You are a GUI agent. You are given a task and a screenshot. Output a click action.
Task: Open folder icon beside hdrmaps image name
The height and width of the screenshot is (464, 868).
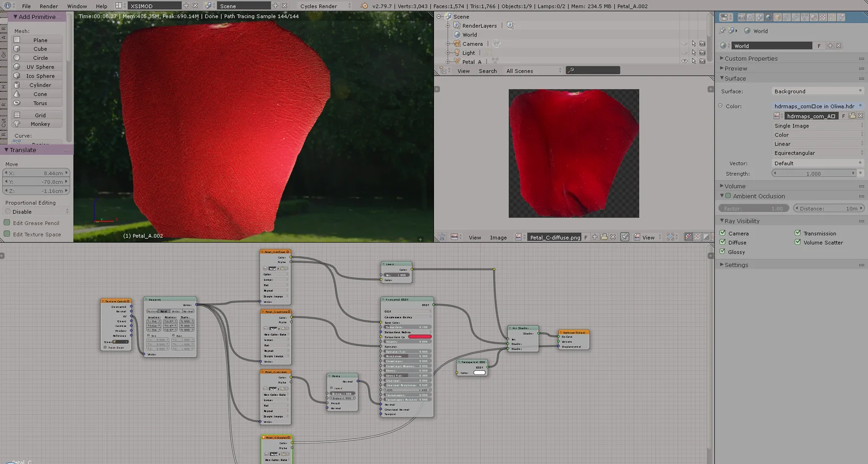tap(852, 116)
